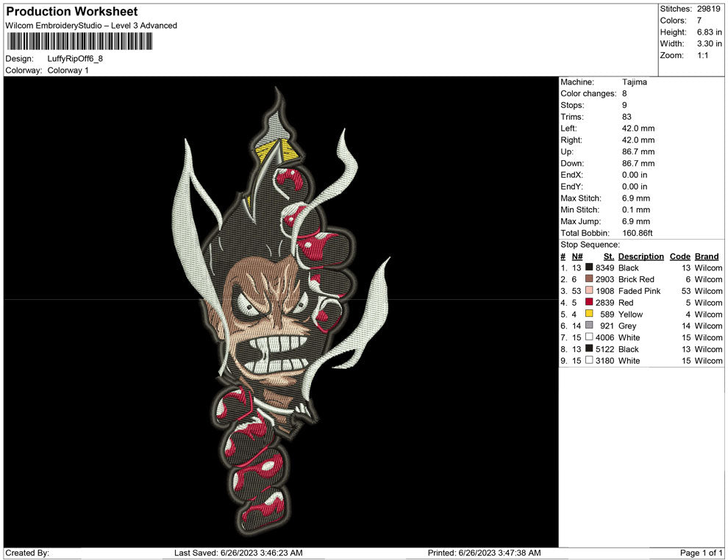Click the black swatch for stop 1
Screen dimensions: 728x560
pos(589,268)
